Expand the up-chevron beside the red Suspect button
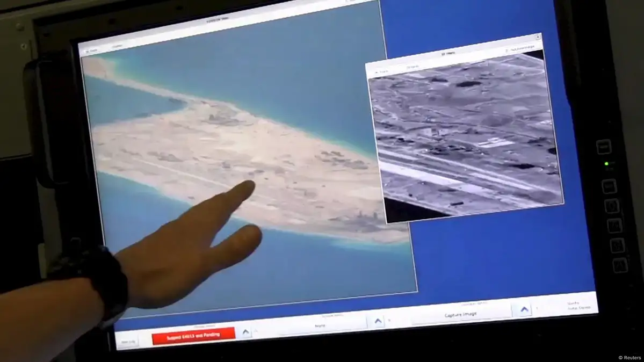 (245, 332)
